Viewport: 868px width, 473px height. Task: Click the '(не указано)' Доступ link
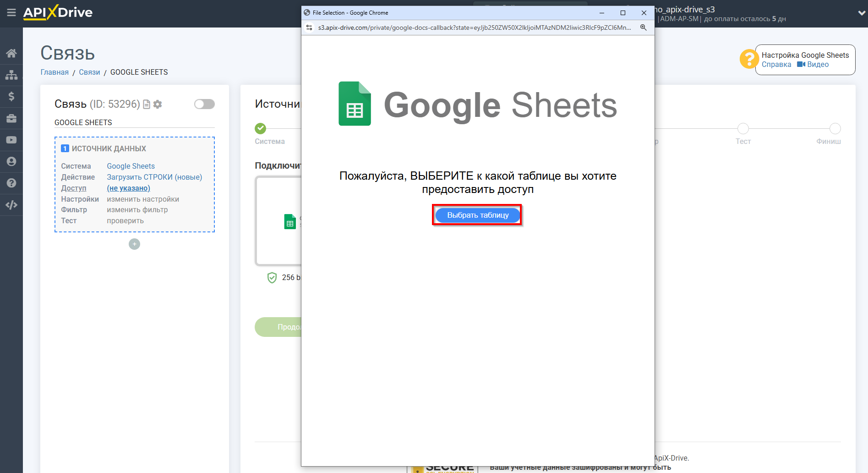pyautogui.click(x=128, y=188)
